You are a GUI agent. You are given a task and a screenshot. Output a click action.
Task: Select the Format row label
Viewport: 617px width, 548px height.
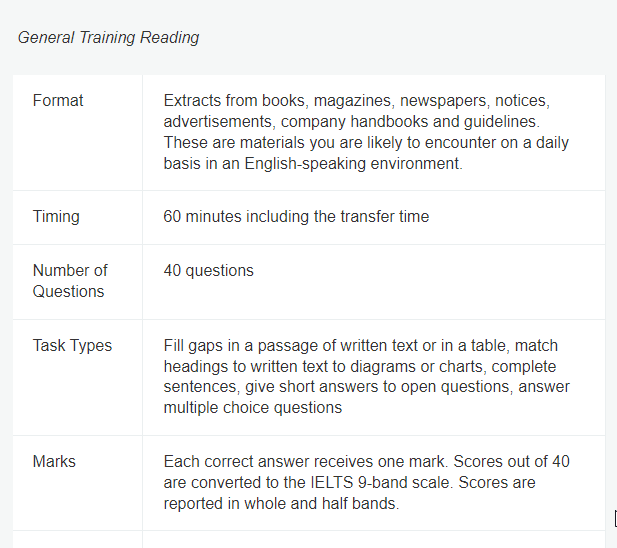(58, 101)
